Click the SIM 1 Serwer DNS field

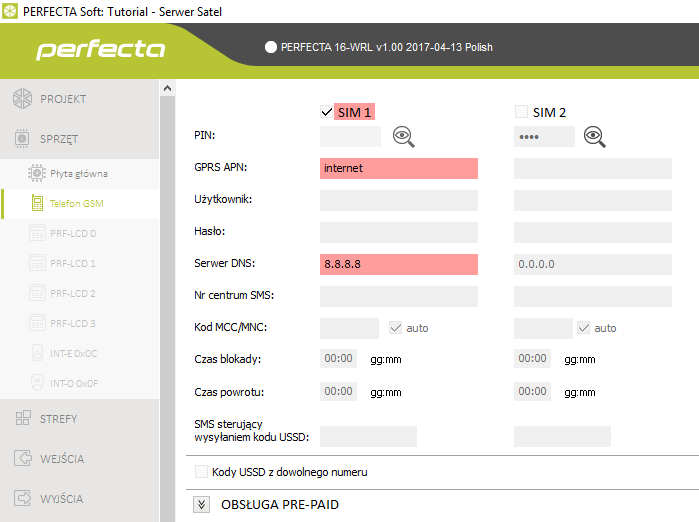(x=398, y=264)
